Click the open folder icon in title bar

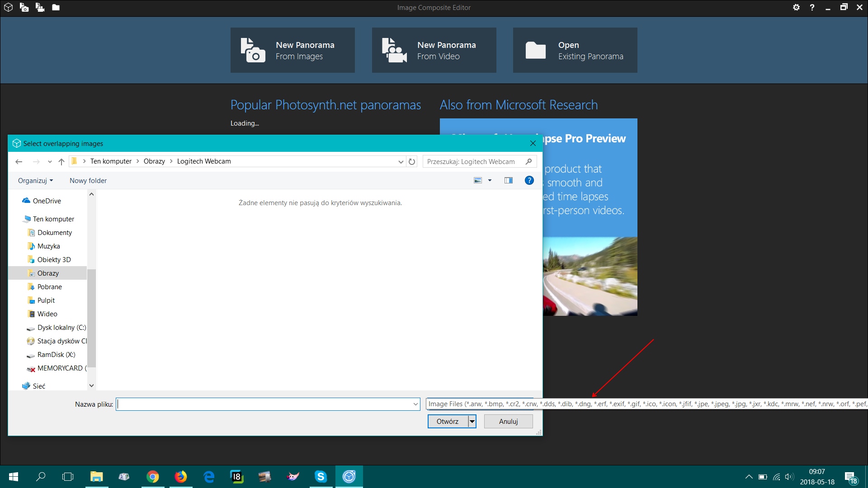tap(56, 8)
